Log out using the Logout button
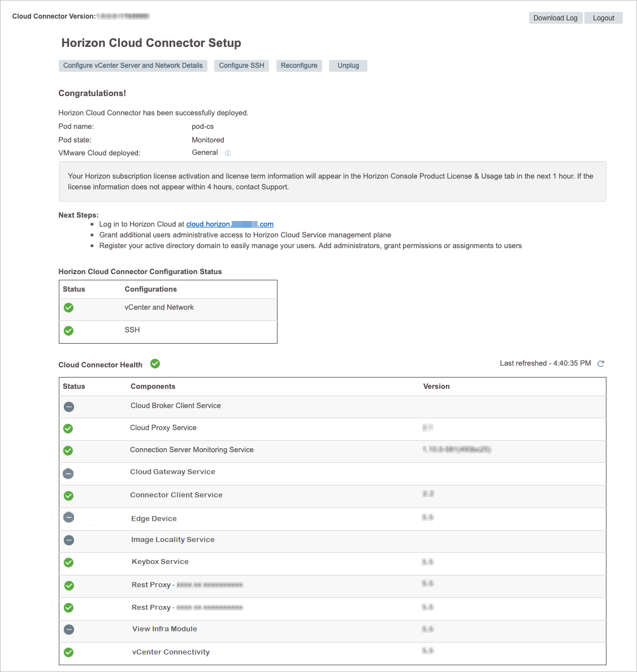The height and width of the screenshot is (672, 637). coord(603,18)
